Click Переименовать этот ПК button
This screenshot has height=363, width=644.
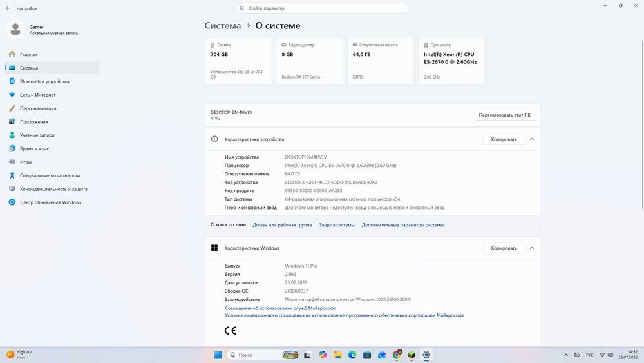point(505,115)
